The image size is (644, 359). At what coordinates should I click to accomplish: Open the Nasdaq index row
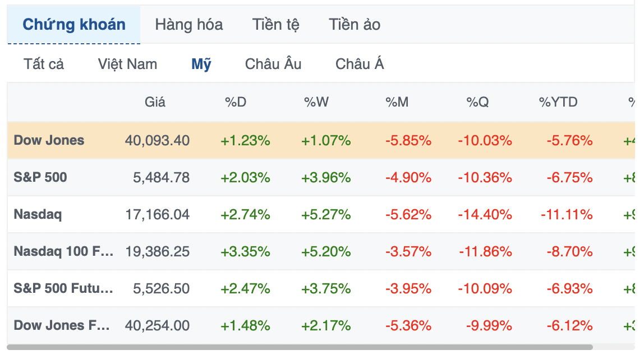point(321,214)
